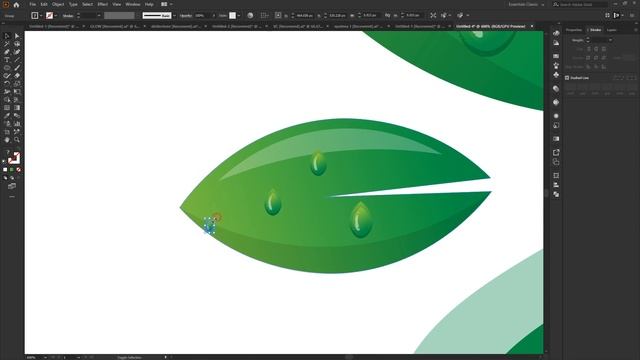
Task: Select the Magic Wand tool
Action: click(x=7, y=44)
